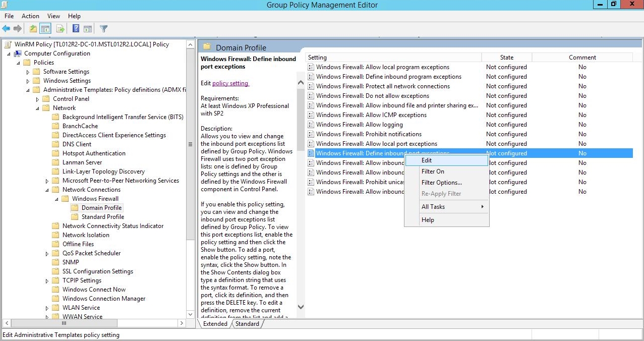The image size is (644, 341).
Task: Click the Up One Level folder icon
Action: pos(33,29)
